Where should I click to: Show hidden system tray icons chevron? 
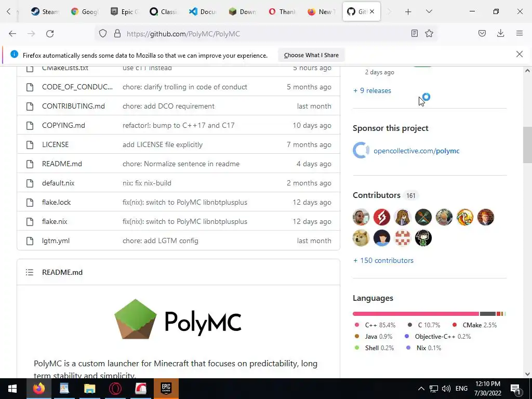coord(421,389)
